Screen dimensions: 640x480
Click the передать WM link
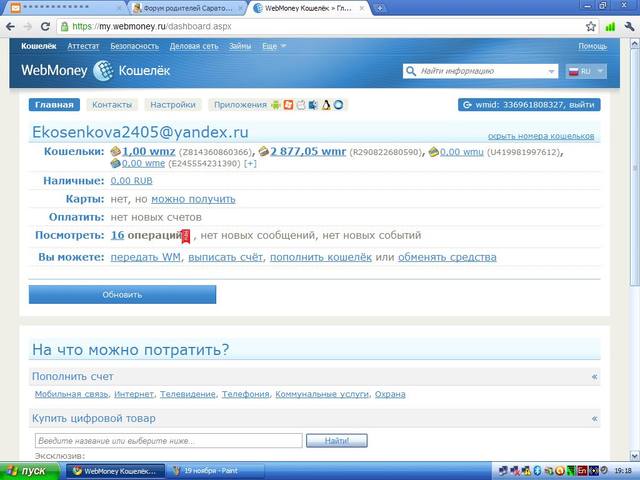(146, 257)
